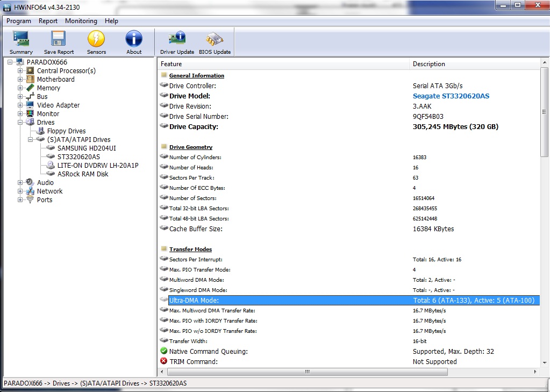
Task: Click the red TRIM Command cross icon
Action: pos(164,361)
